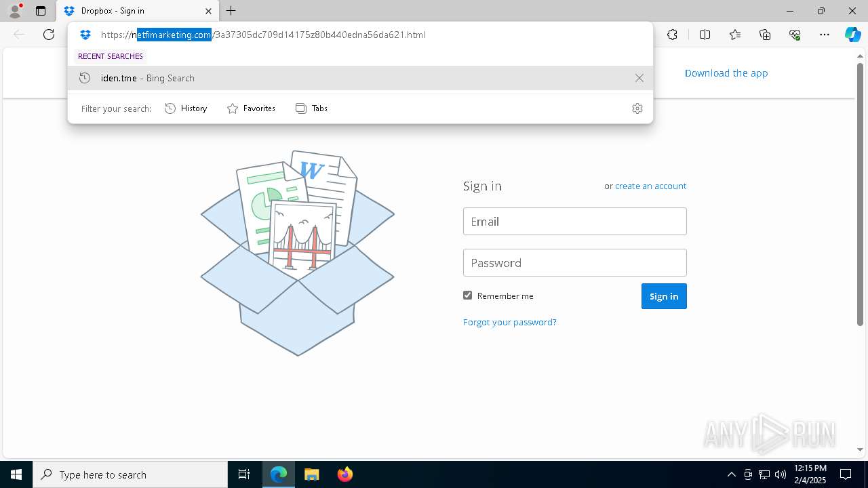Open the Copilot sidebar icon
Image resolution: width=868 pixels, height=488 pixels.
click(x=852, y=35)
